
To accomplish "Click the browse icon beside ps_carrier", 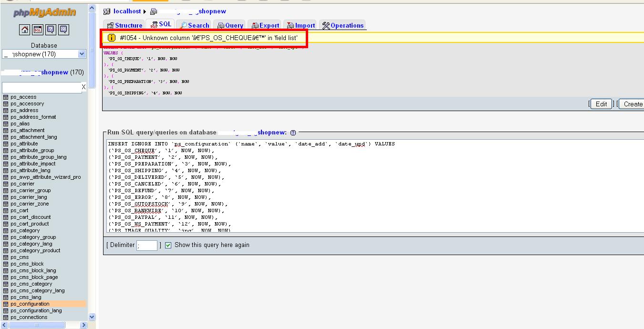I will tap(6, 184).
